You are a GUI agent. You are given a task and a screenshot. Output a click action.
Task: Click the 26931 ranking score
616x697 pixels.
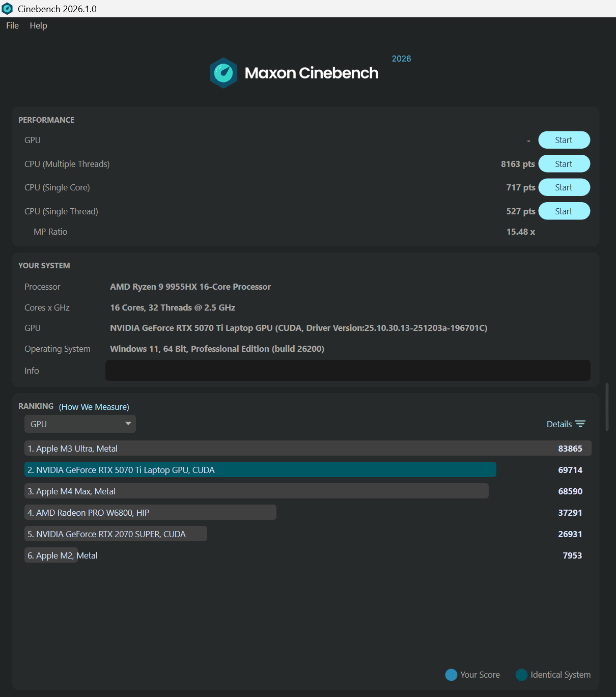point(570,534)
